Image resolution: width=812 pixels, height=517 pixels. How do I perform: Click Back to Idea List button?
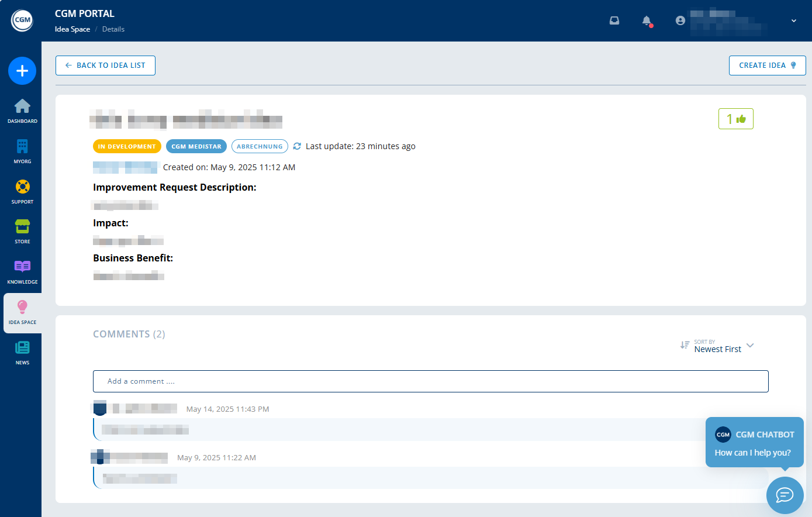(105, 66)
